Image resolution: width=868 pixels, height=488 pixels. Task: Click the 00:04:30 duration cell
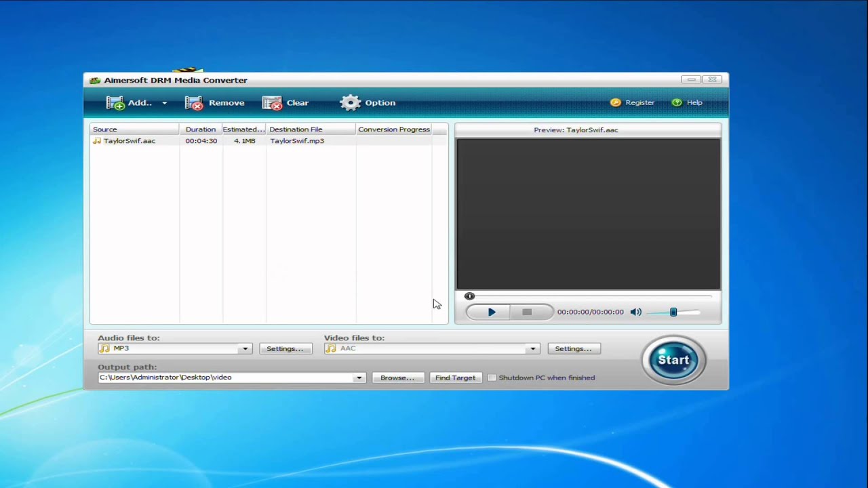201,141
